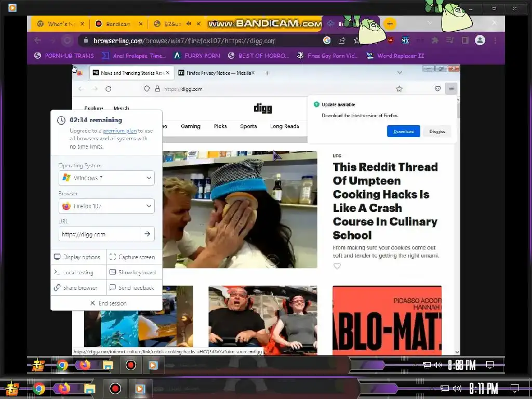
Task: Click Send feedback option
Action: pyautogui.click(x=135, y=288)
